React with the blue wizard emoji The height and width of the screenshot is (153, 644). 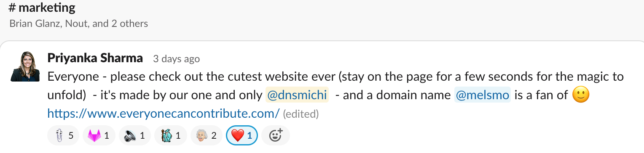[170, 135]
